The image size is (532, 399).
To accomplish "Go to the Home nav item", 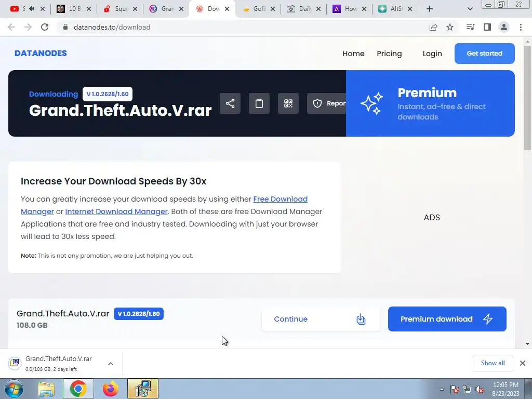I will click(353, 54).
